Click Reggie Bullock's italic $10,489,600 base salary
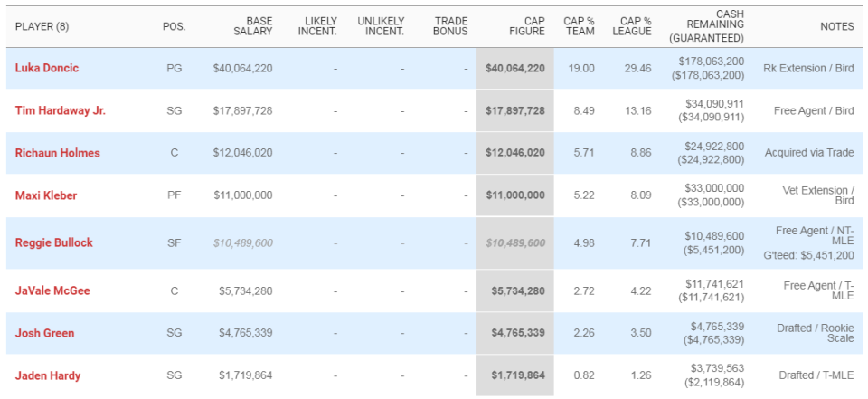The width and height of the screenshot is (868, 399). (x=242, y=242)
